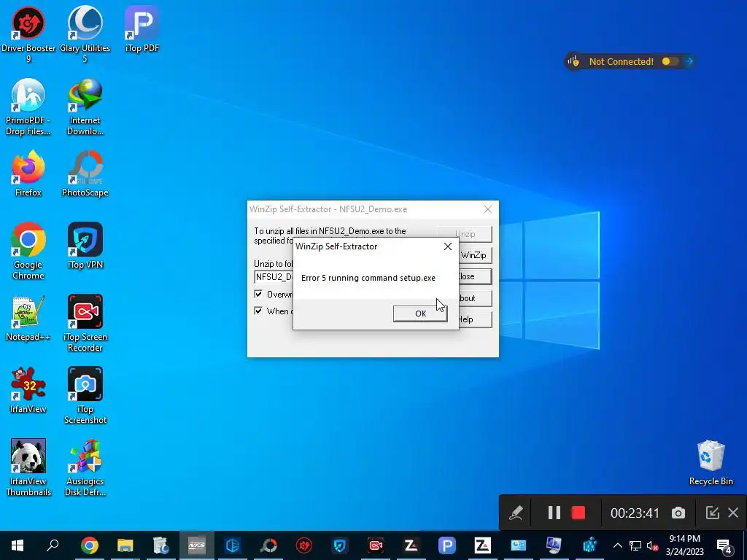Open the Windows Start menu

click(x=18, y=545)
